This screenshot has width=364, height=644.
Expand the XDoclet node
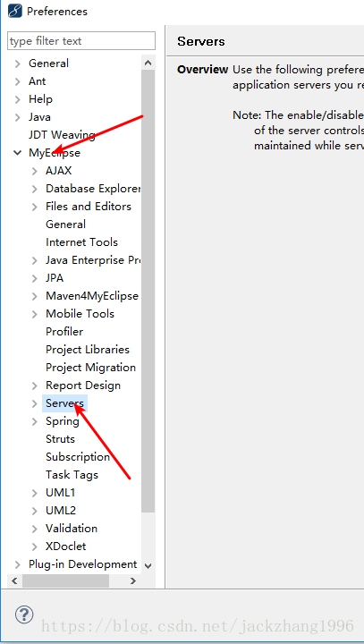(35, 547)
